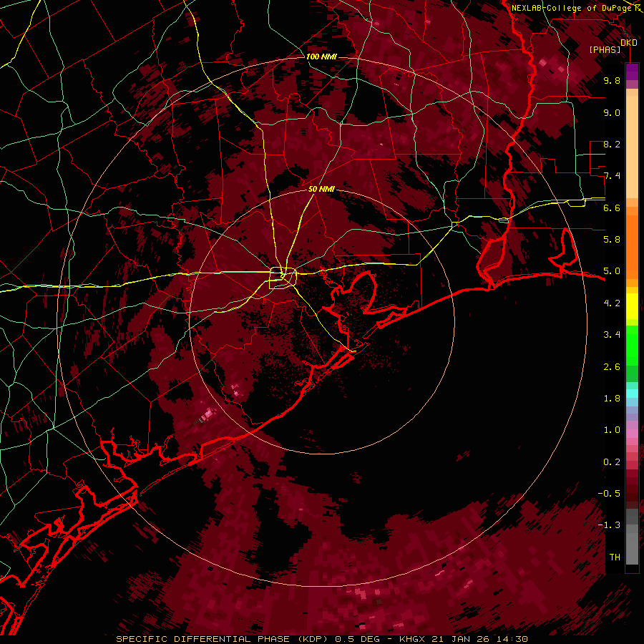
Task: Select the "1.8" color scale value
Action: pyautogui.click(x=612, y=399)
